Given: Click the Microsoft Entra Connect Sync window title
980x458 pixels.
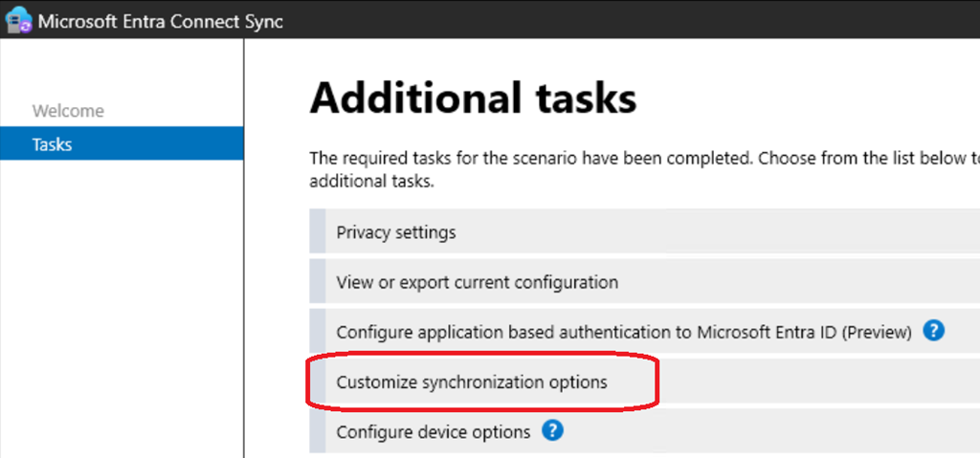Looking at the screenshot, I should pyautogui.click(x=161, y=21).
